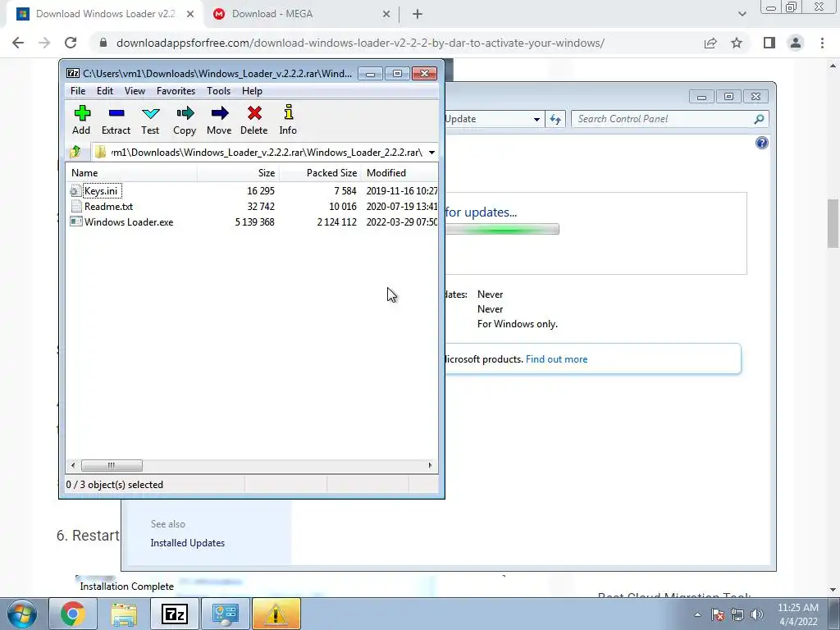The image size is (840, 630).
Task: Open the Installed Updates link
Action: [188, 543]
